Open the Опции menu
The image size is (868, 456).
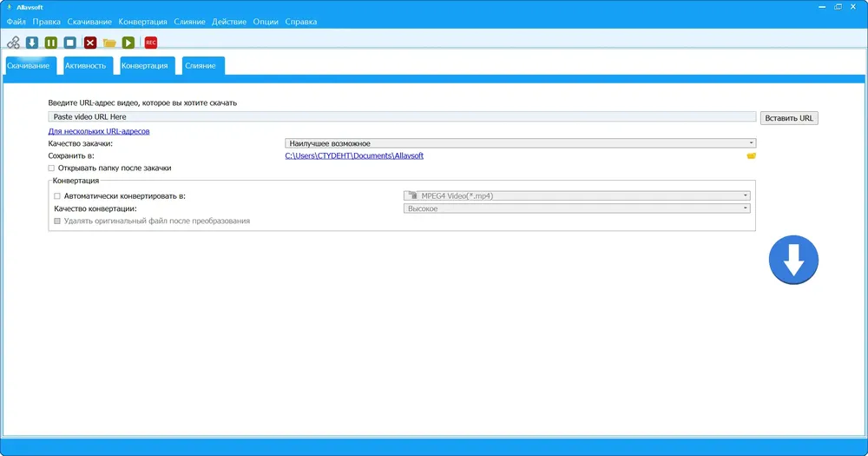tap(266, 22)
